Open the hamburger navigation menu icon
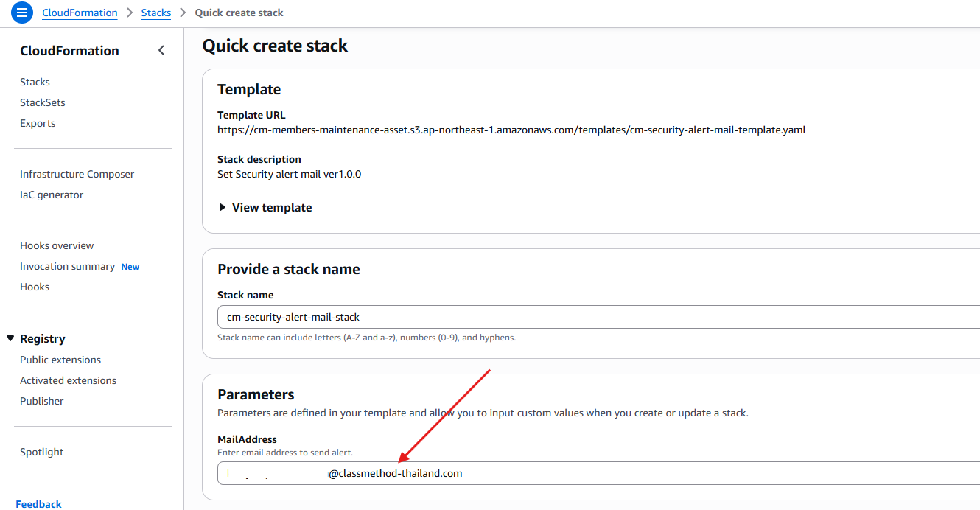980x510 pixels. tap(22, 13)
